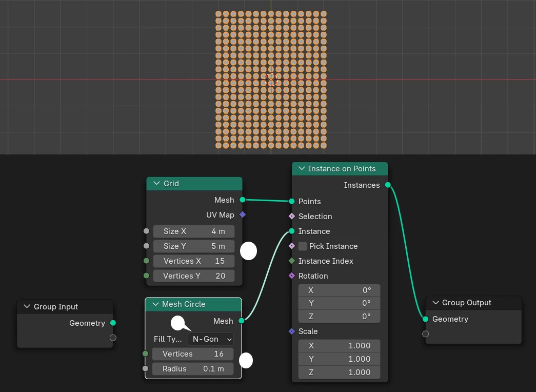536x392 pixels.
Task: Collapse the Mesh Circle node
Action: [x=155, y=304]
